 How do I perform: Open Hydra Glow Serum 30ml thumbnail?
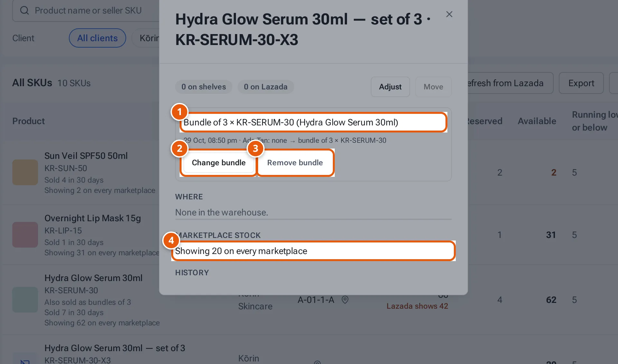(x=25, y=300)
